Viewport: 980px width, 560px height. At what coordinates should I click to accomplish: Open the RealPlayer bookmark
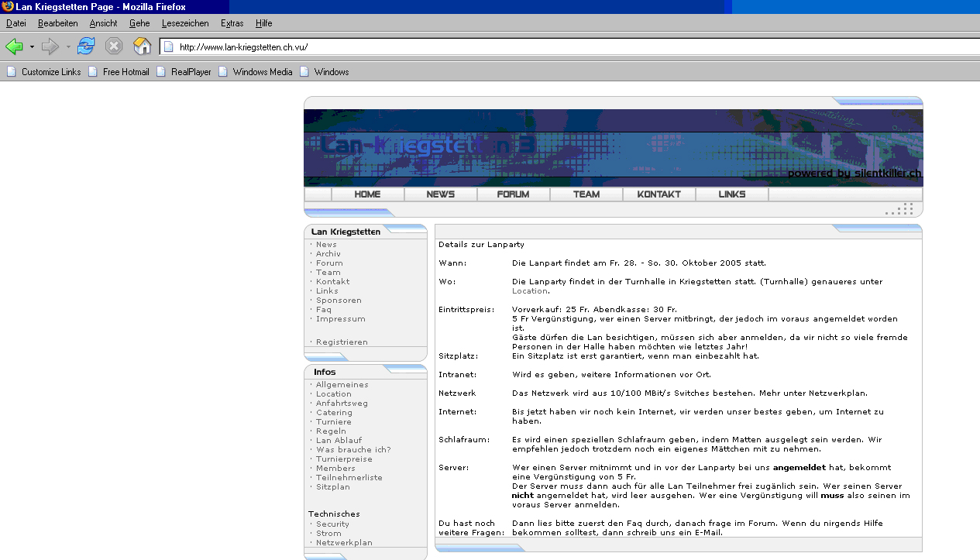tap(184, 72)
